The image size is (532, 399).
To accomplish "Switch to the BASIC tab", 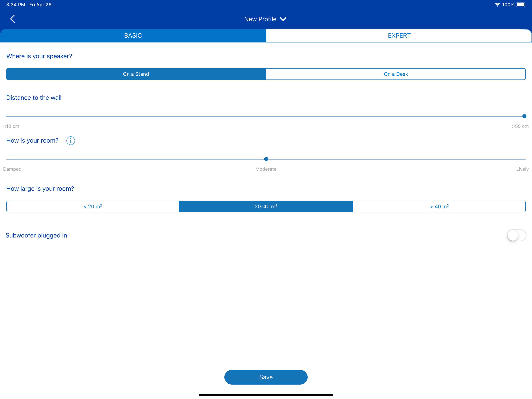I will 133,36.
